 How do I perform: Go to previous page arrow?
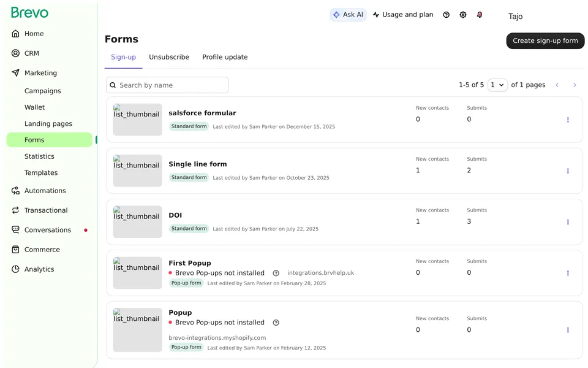(557, 85)
